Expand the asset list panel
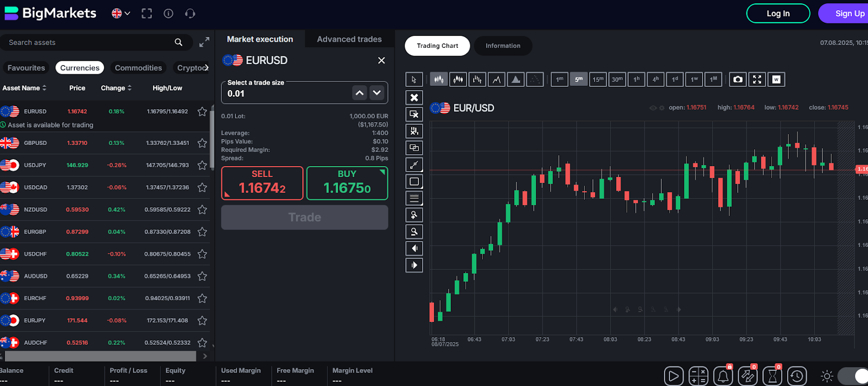868x386 pixels. tap(204, 42)
